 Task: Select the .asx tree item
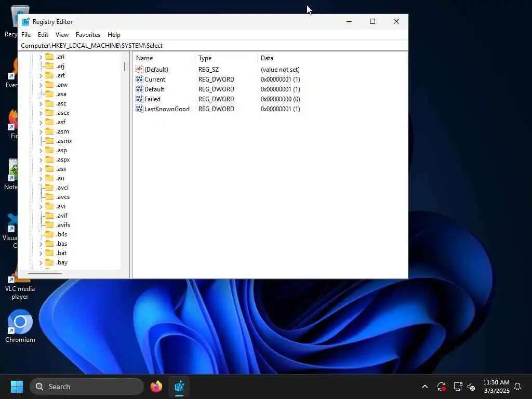tap(61, 169)
